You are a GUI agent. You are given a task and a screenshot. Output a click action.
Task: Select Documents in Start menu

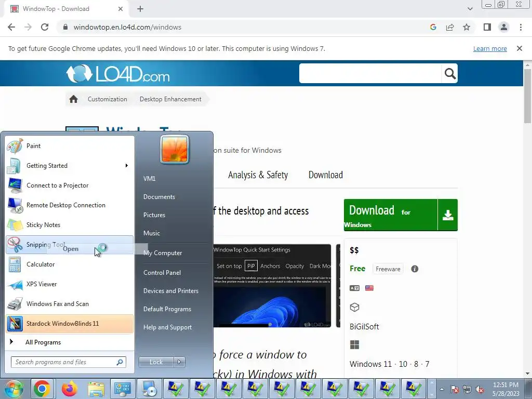coord(159,197)
